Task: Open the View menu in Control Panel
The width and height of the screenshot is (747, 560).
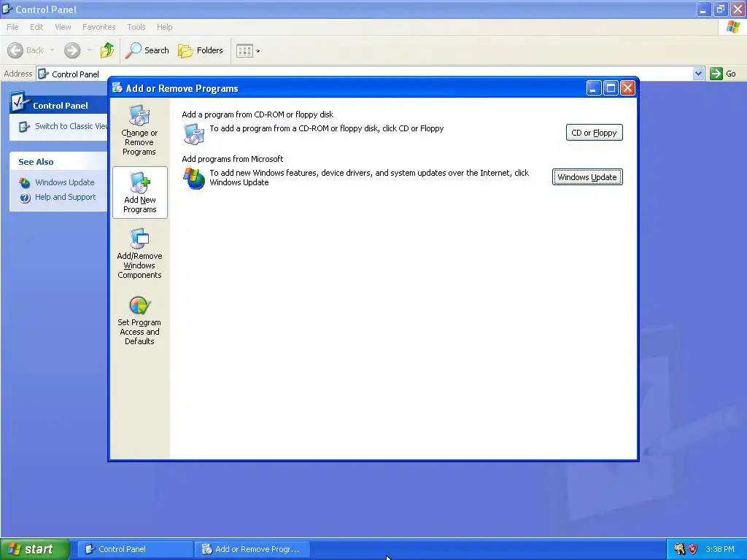Action: [x=63, y=27]
